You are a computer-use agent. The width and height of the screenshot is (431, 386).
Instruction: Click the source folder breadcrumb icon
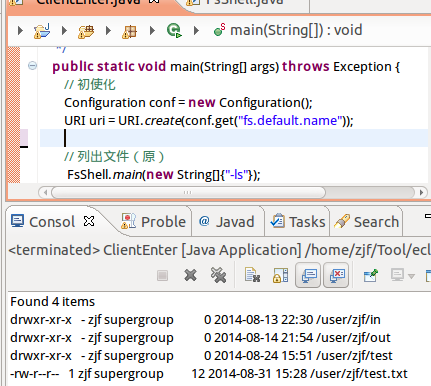[x=86, y=31]
